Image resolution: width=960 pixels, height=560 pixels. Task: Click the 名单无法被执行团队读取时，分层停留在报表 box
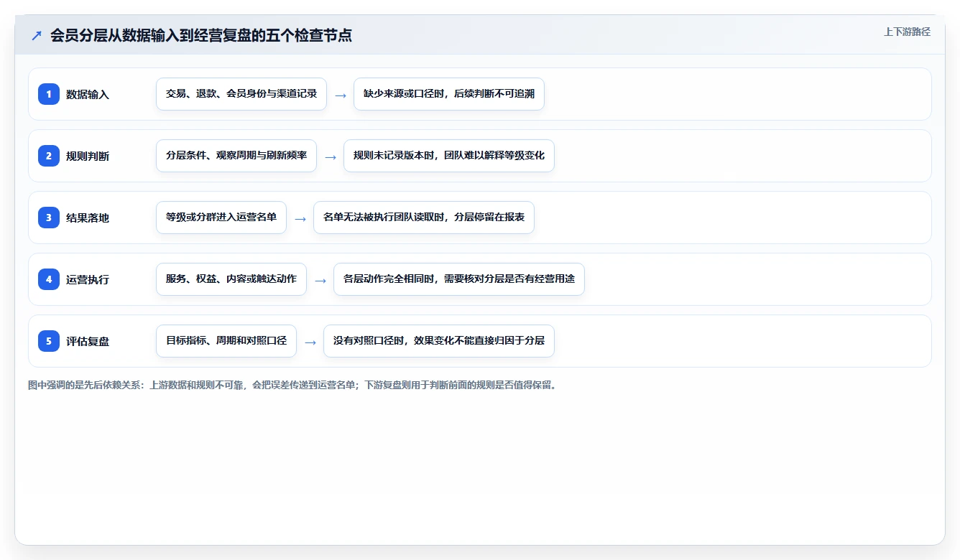(x=424, y=218)
